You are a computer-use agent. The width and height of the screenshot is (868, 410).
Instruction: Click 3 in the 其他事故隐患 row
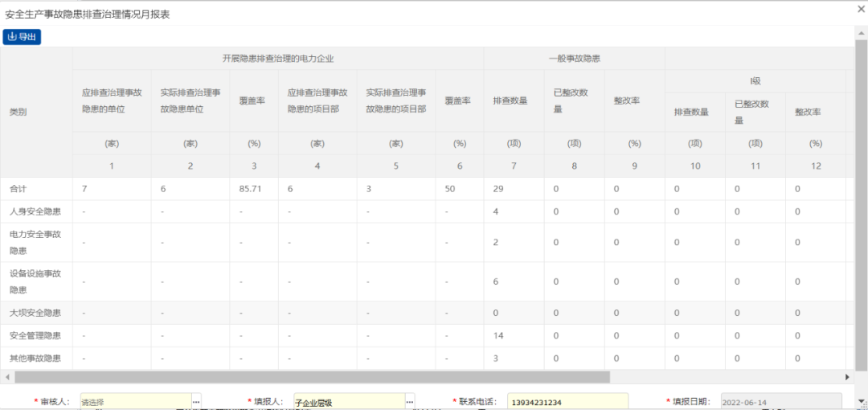click(x=514, y=359)
